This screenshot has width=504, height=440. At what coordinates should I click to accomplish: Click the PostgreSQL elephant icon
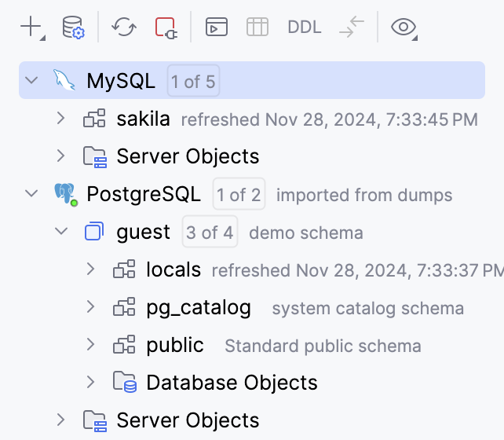click(x=64, y=194)
